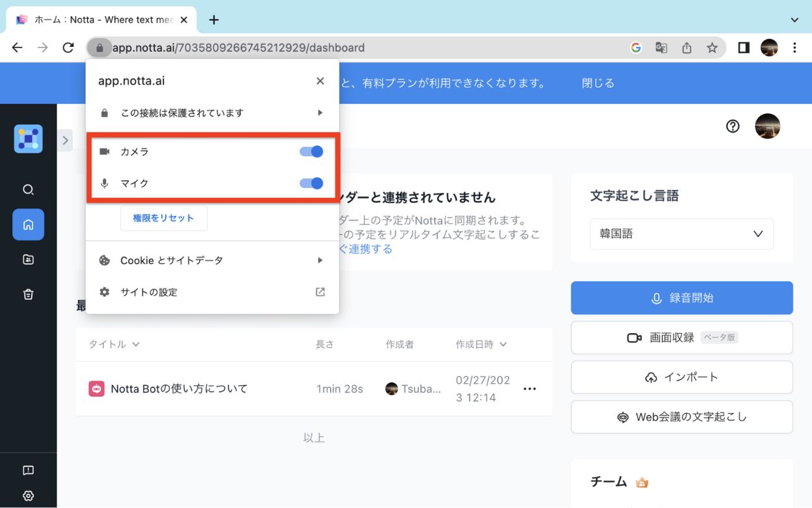Toggle the マイク permission switch
Screen dimensions: 812x508
pos(311,183)
